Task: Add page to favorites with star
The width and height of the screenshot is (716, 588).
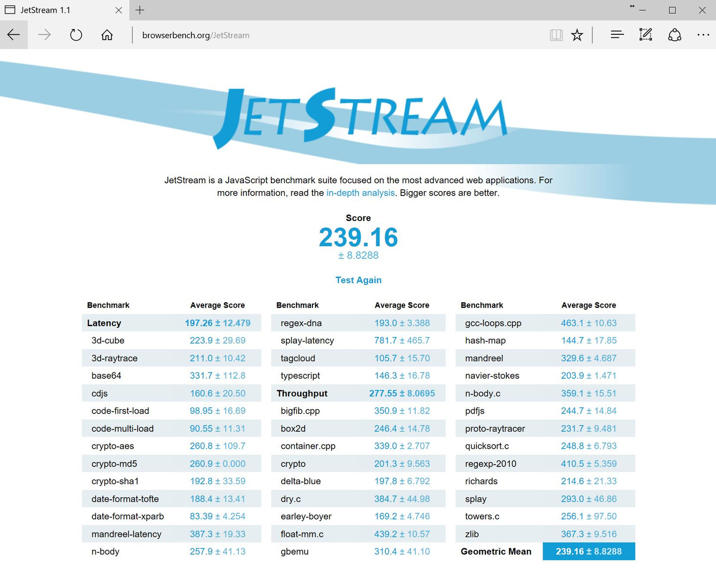Action: 577,35
